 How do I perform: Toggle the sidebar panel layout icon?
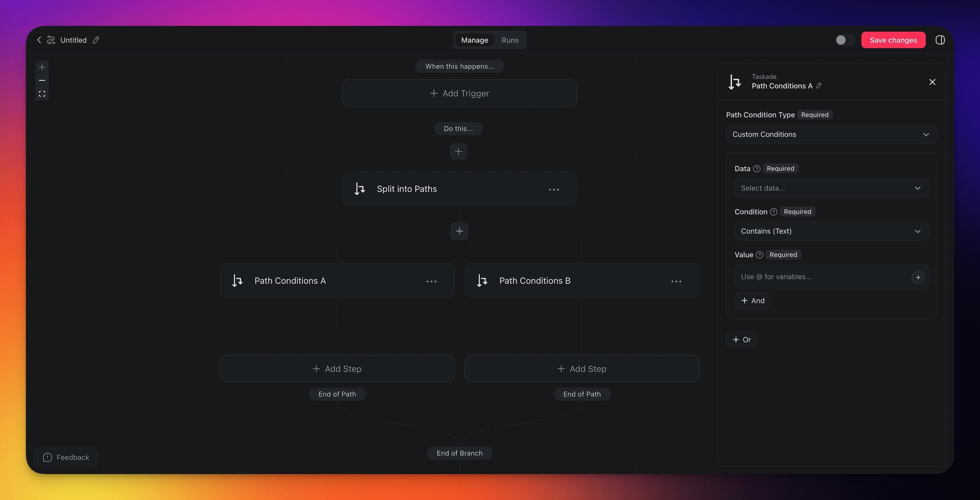pyautogui.click(x=940, y=40)
